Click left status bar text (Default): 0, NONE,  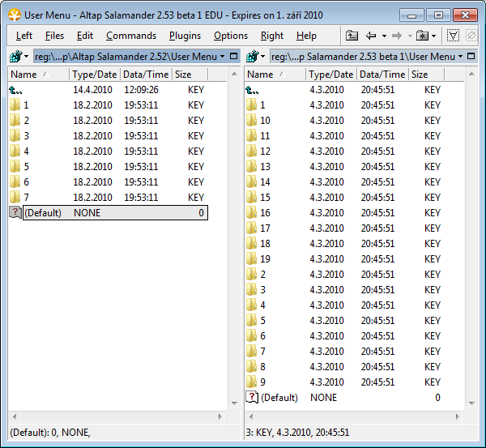tap(50, 432)
